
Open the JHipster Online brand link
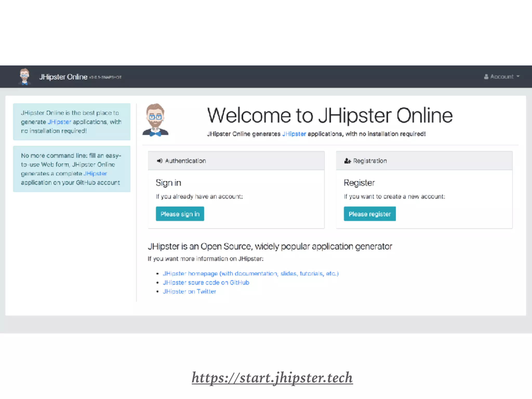pos(63,77)
